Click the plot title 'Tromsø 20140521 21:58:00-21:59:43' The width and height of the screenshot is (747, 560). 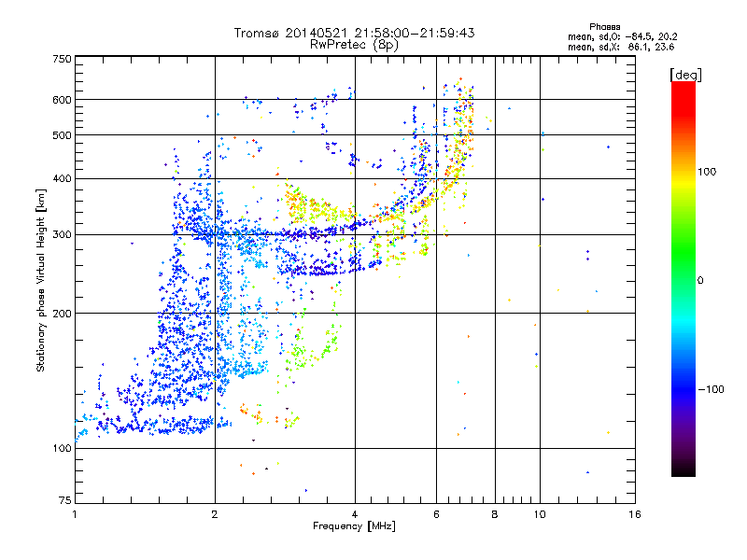tap(354, 33)
